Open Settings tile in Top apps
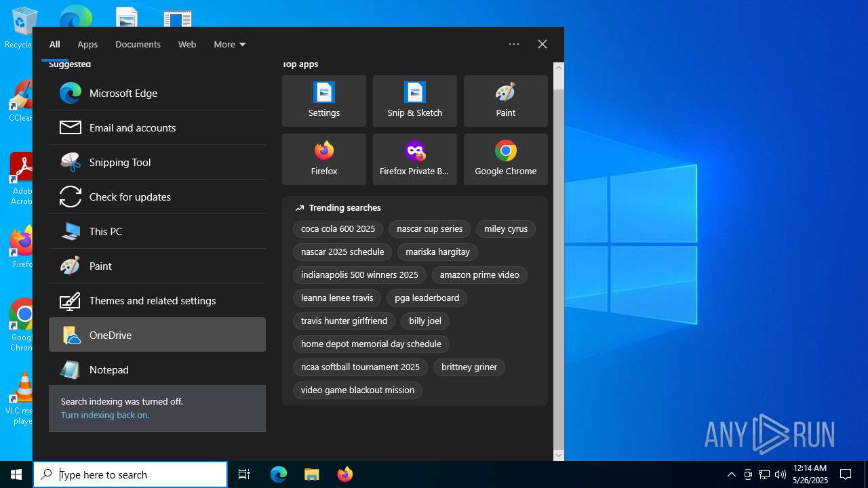This screenshot has width=868, height=488. [x=324, y=101]
